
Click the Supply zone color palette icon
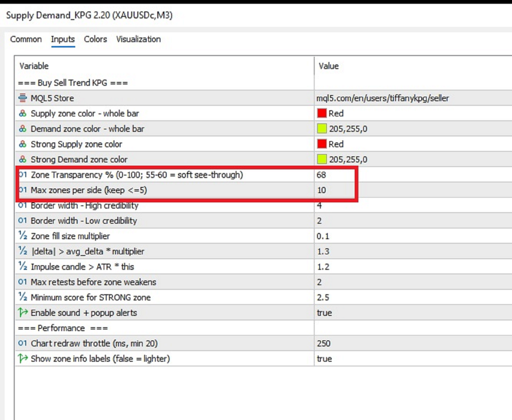(x=23, y=113)
